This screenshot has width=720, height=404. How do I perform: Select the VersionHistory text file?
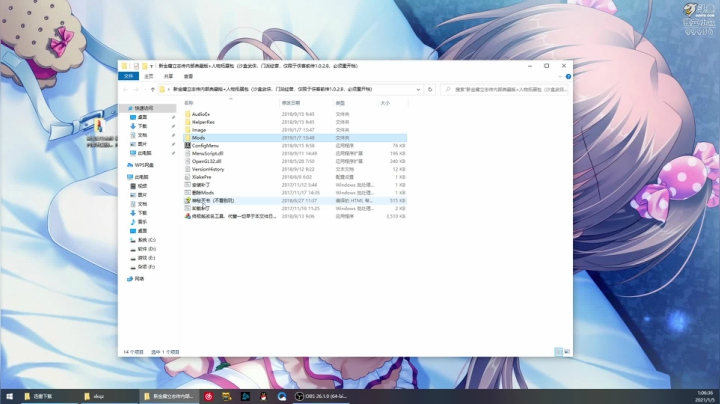(x=208, y=169)
